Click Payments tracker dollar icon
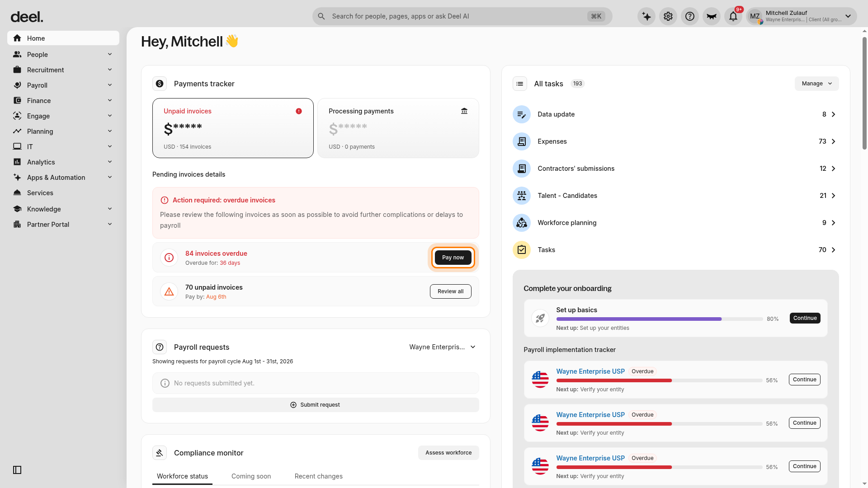 coord(160,84)
